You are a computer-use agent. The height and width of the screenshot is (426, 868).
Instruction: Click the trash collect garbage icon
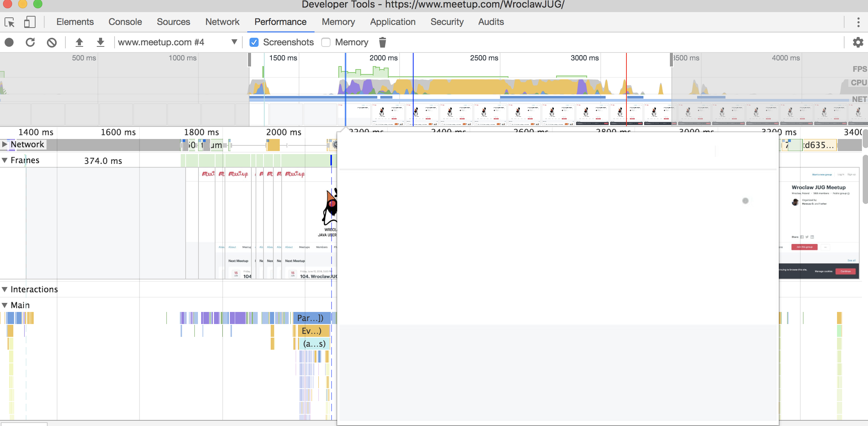click(x=382, y=42)
